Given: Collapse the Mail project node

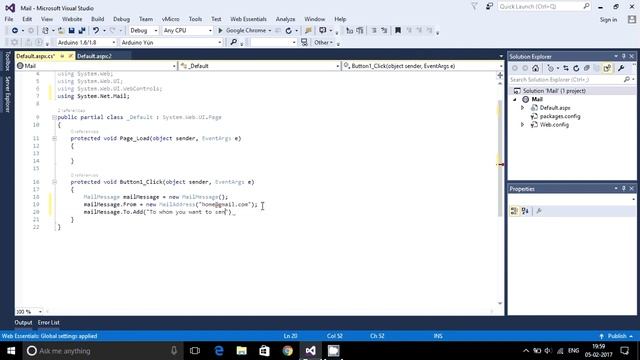Looking at the screenshot, I should (x=515, y=99).
